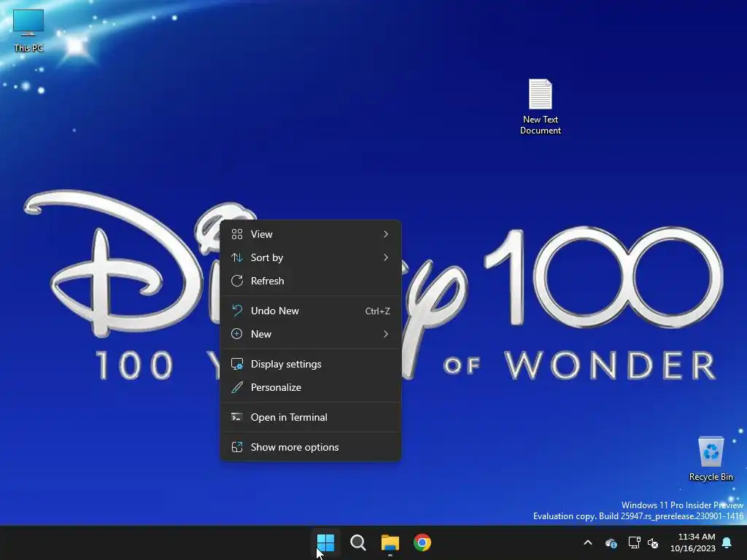Viewport: 747px width, 560px height.
Task: Click the muted volume tray icon
Action: [653, 542]
